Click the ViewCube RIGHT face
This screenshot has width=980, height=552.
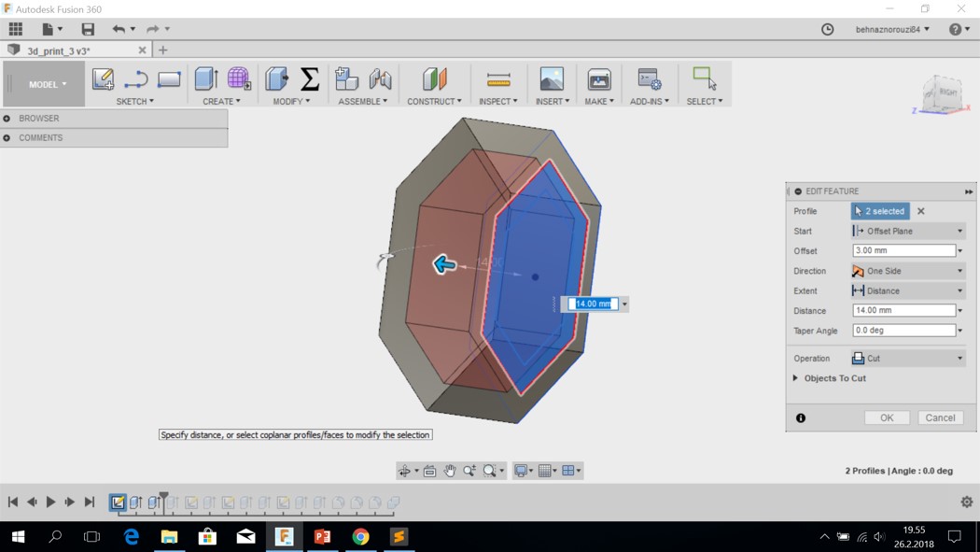click(x=947, y=92)
